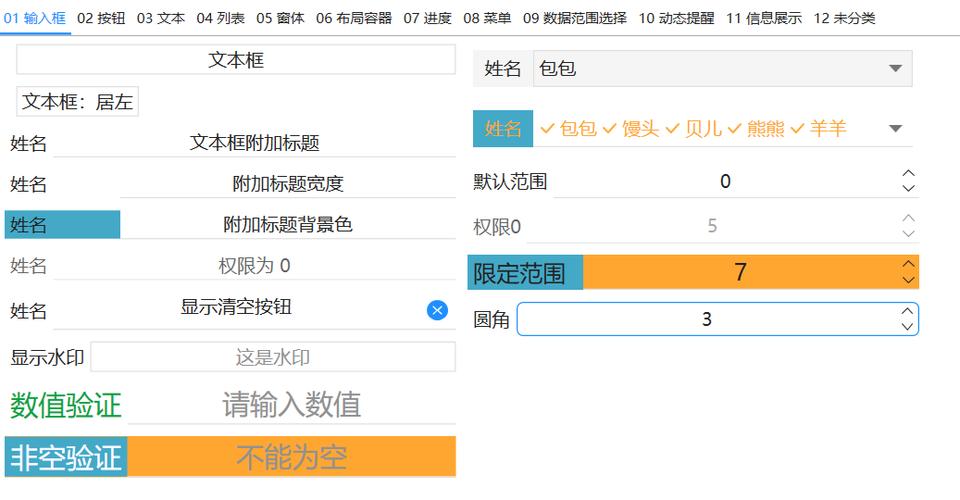Click the checked 贝儿 item in multi-select
960x500 pixels.
(694, 129)
